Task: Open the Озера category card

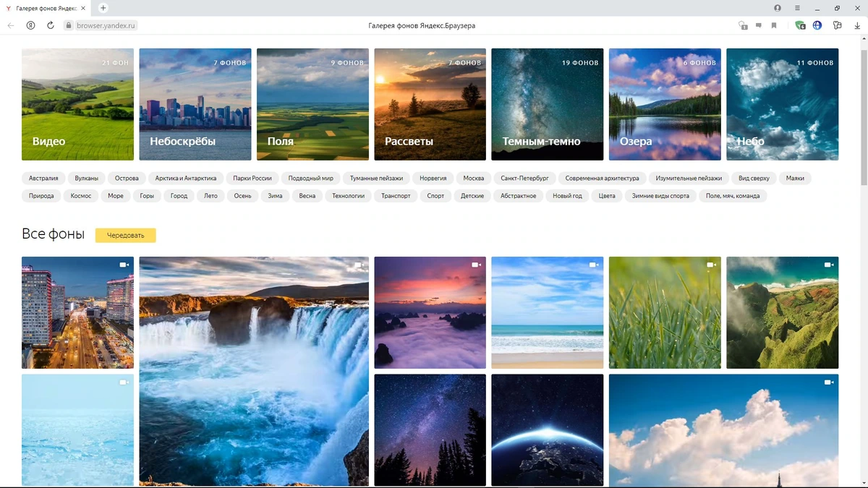Action: coord(665,104)
